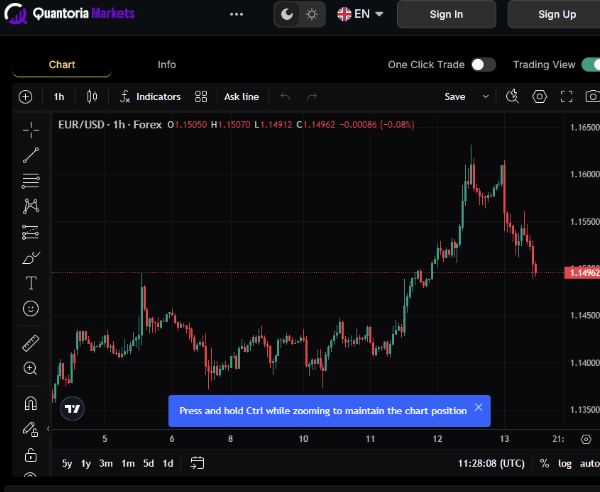The image size is (600, 492).
Task: Toggle percent scale mode
Action: 544,464
